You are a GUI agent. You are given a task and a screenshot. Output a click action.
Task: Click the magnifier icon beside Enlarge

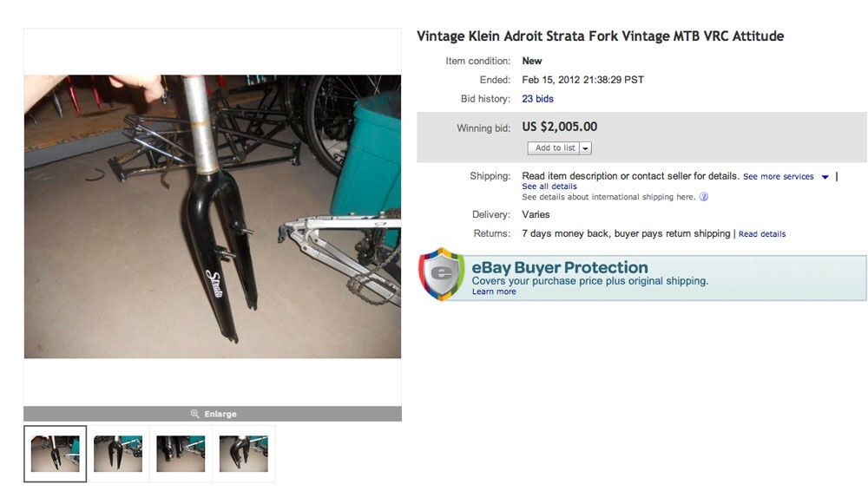point(194,414)
